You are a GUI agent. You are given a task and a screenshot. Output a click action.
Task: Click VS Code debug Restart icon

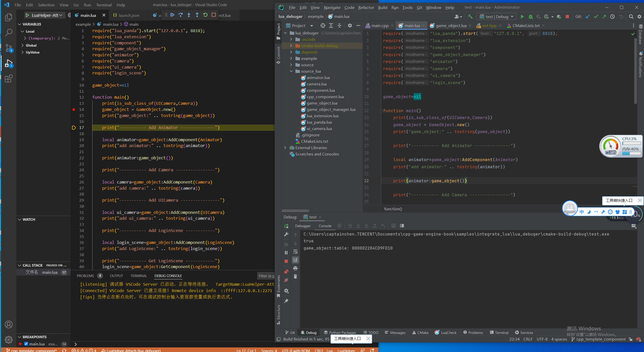click(205, 15)
